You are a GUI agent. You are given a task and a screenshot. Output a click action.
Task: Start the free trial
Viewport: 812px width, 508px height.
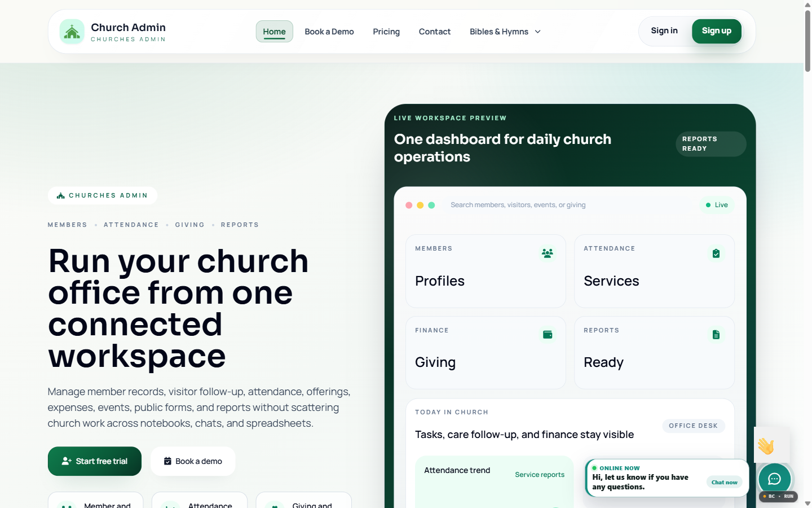click(95, 461)
